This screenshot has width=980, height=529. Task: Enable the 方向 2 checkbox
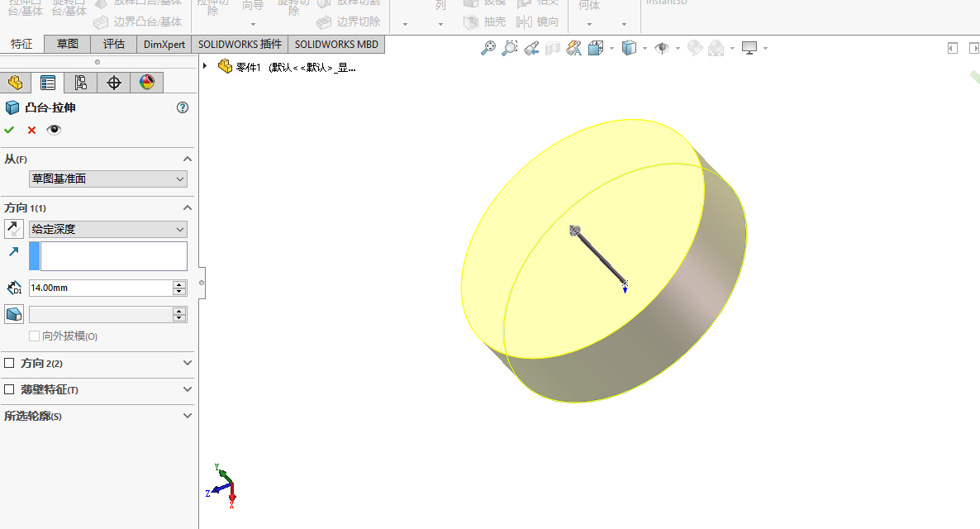click(x=10, y=363)
